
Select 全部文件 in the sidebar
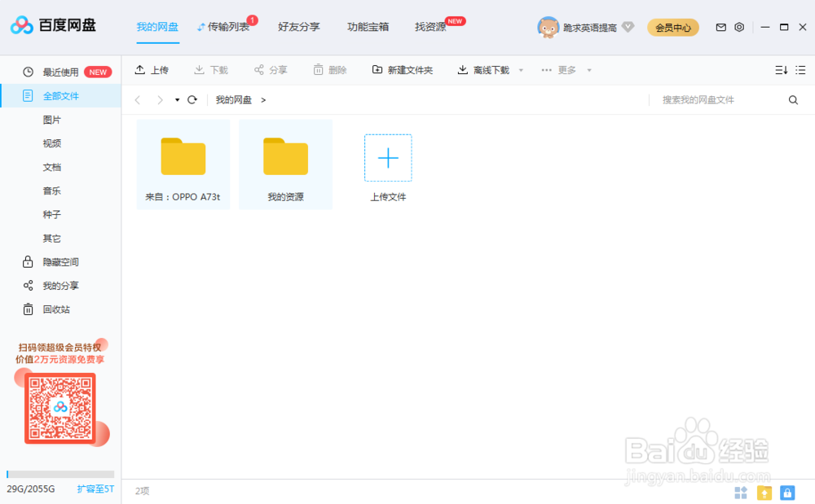coord(61,96)
